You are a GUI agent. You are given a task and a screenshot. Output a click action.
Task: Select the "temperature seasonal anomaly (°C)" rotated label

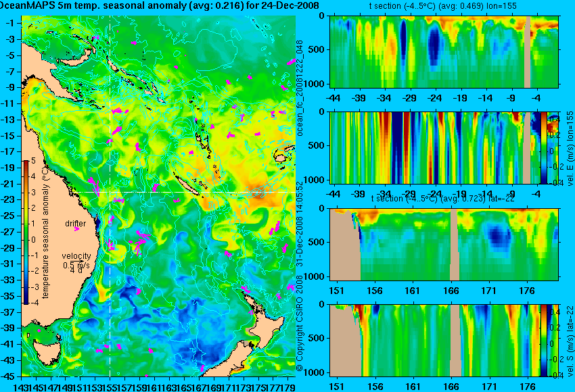45,232
